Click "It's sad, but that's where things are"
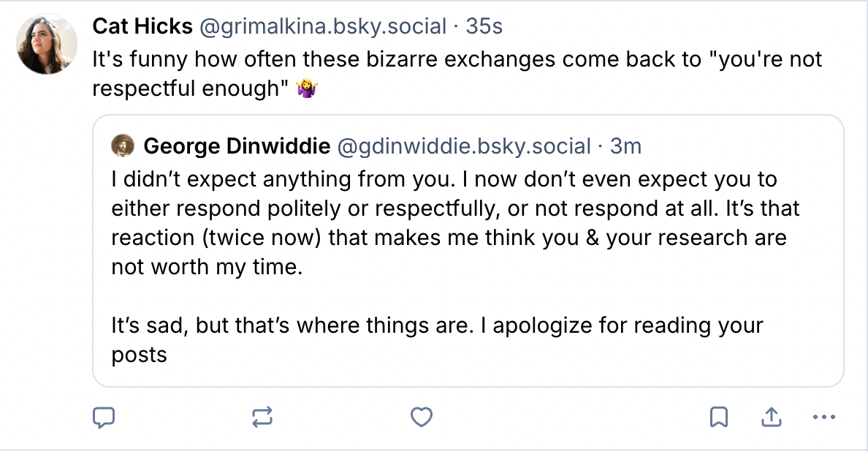Viewport: 868px width, 452px height. 292,325
